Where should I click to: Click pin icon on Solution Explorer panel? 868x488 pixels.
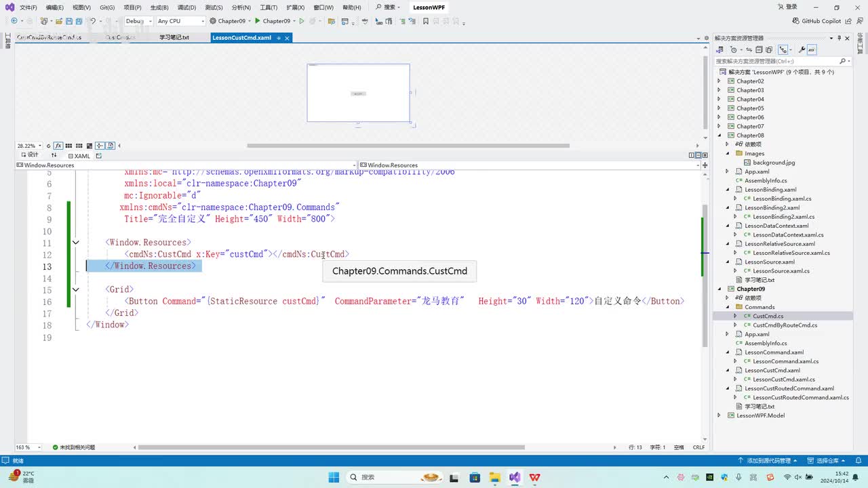(x=839, y=38)
